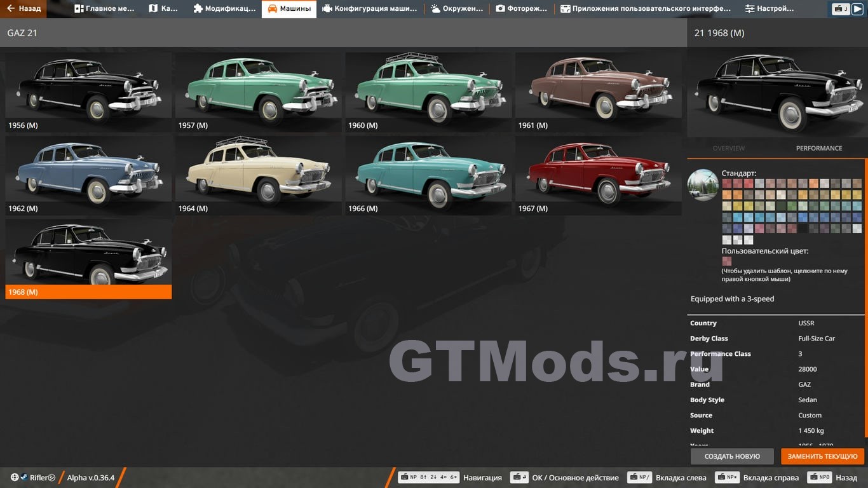Open Приложения пользовательского интерфейса tab
868x488 pixels.
(646, 9)
